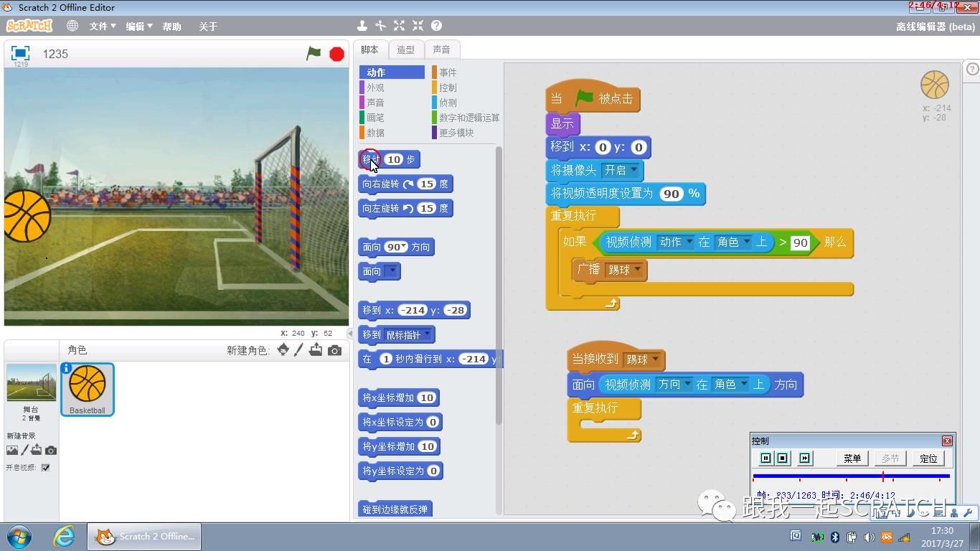Pause playback in 控制 window

[x=765, y=458]
